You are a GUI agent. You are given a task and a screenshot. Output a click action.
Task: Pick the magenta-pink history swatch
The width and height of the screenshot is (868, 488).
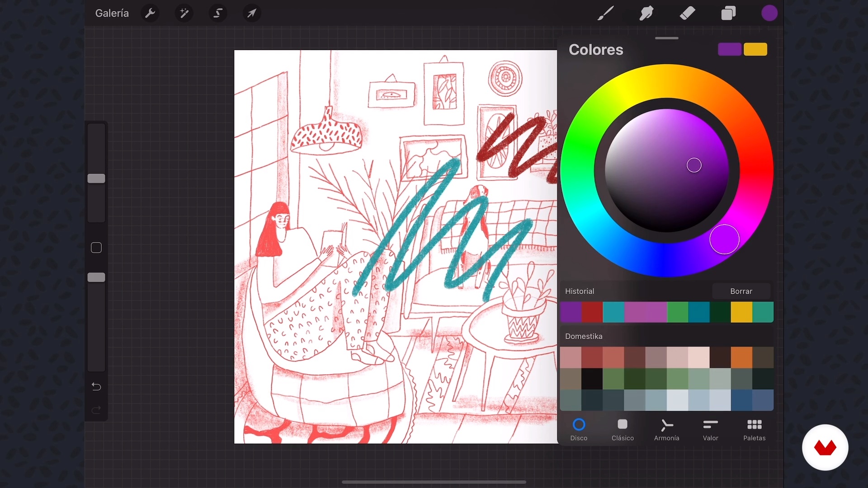[x=646, y=312]
